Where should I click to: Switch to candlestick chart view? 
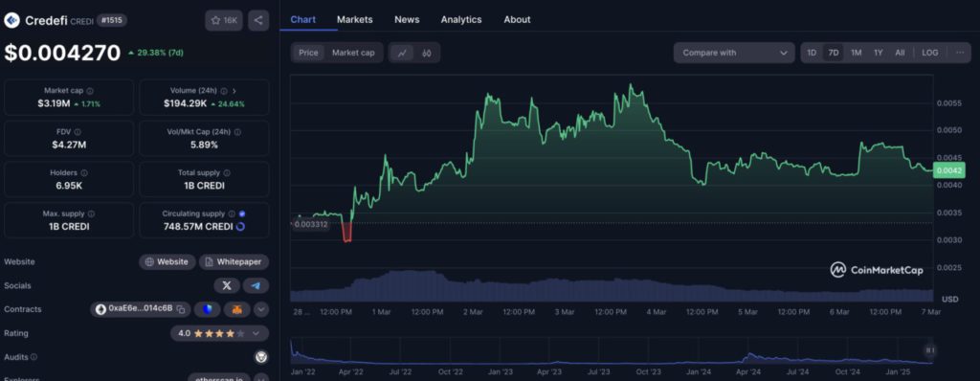pyautogui.click(x=427, y=54)
